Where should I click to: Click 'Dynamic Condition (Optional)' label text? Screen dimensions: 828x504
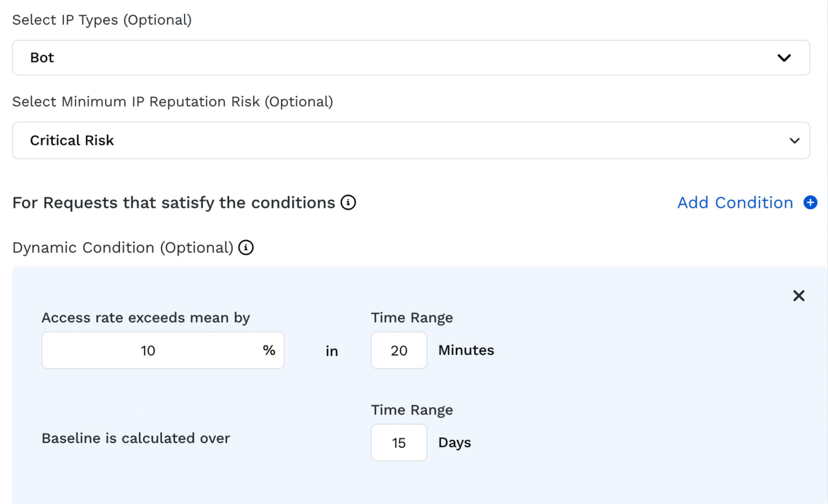tap(123, 248)
